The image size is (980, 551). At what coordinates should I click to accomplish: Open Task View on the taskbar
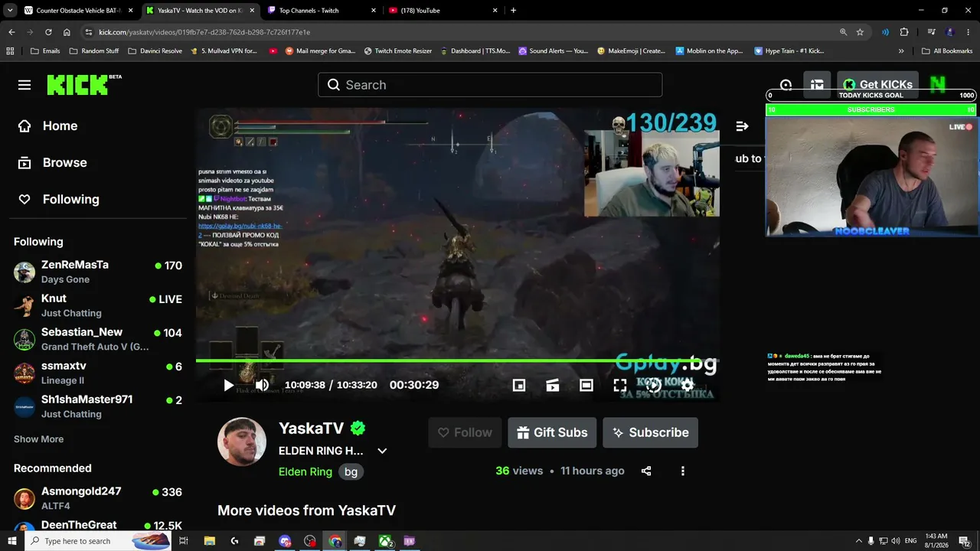coord(184,541)
